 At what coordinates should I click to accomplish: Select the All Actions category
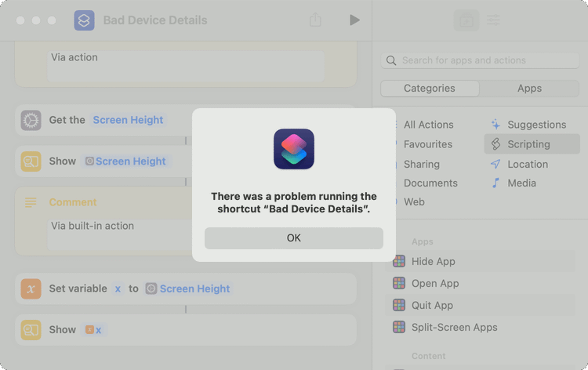pos(429,125)
